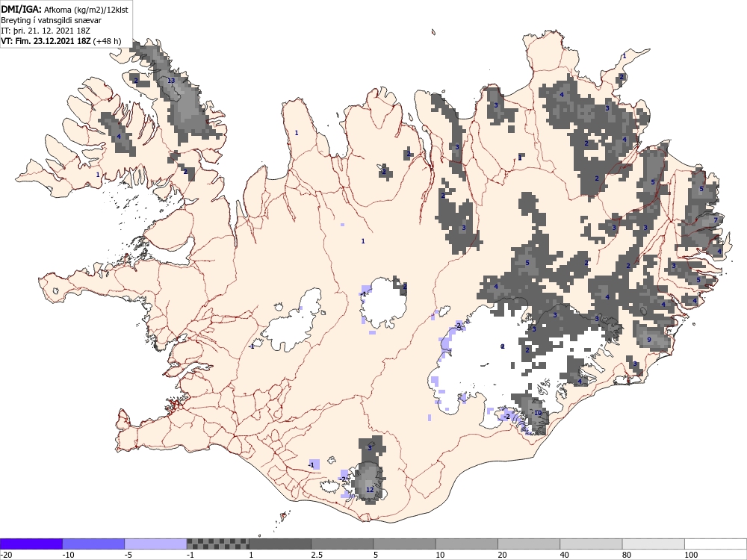Click the 10 to 20 legend swatch
The height and width of the screenshot is (560, 747).
point(467,544)
